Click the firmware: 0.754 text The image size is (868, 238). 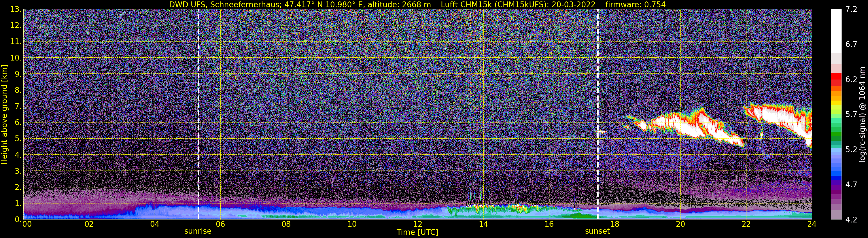coord(636,4)
